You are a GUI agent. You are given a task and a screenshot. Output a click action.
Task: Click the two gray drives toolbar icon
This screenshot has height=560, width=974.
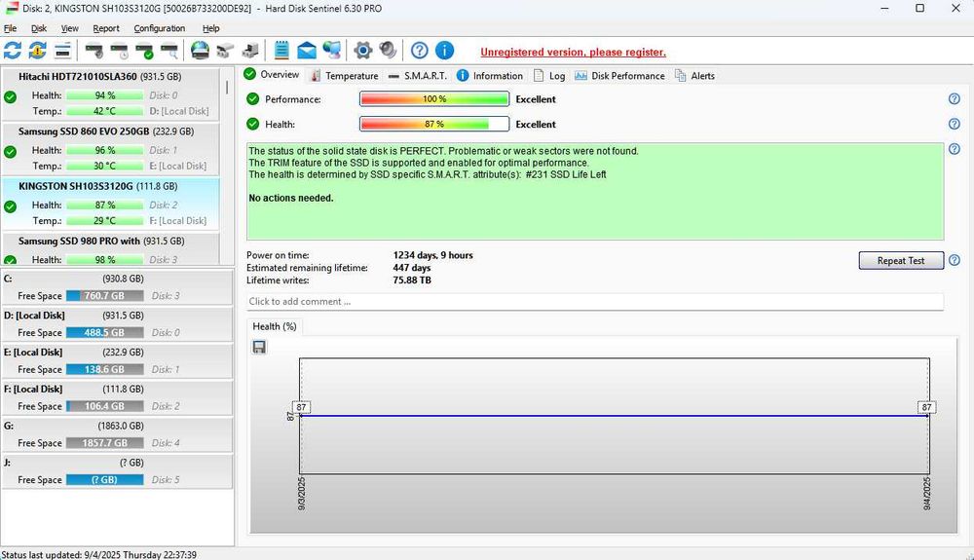pos(225,51)
